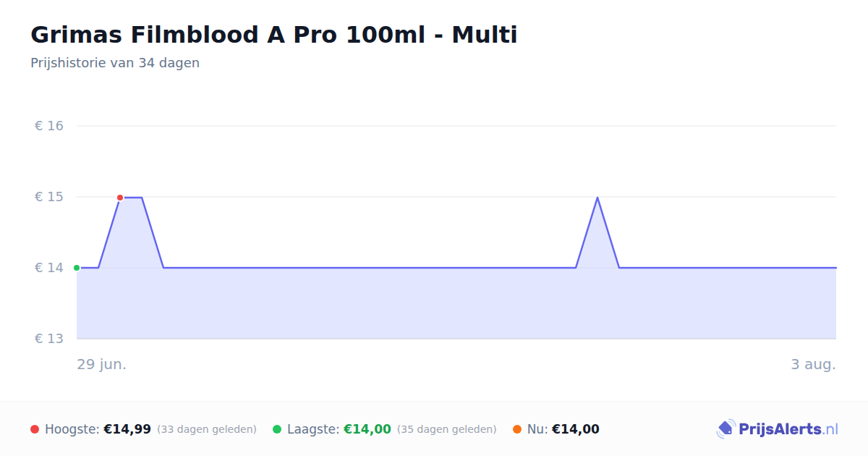868x456 pixels.
Task: Select the green Laagste legend dot
Action: click(277, 429)
